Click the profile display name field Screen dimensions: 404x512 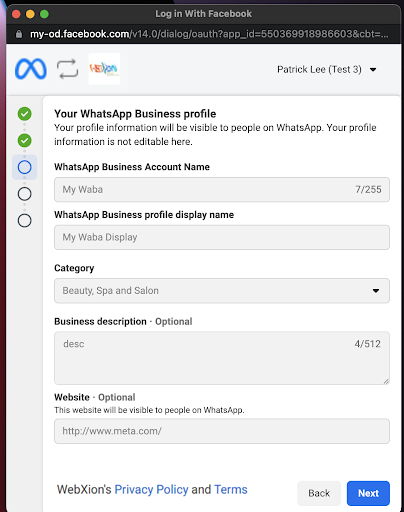222,237
